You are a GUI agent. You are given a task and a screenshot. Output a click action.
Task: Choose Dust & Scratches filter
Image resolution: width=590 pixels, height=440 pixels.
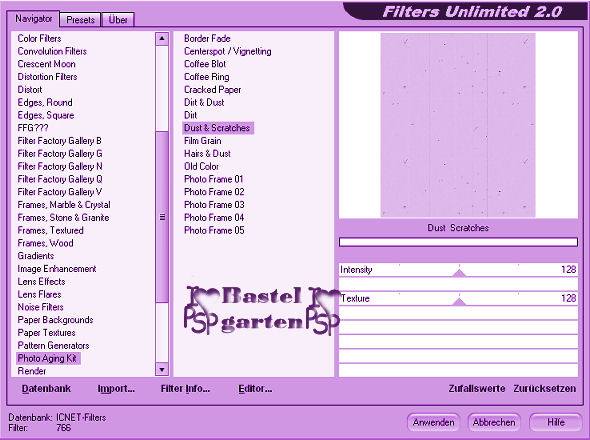(218, 128)
